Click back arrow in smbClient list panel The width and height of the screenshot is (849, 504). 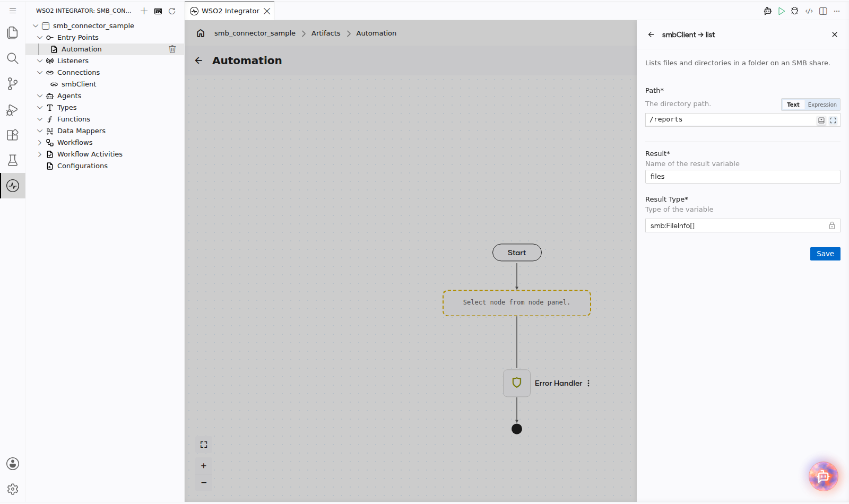coord(651,34)
